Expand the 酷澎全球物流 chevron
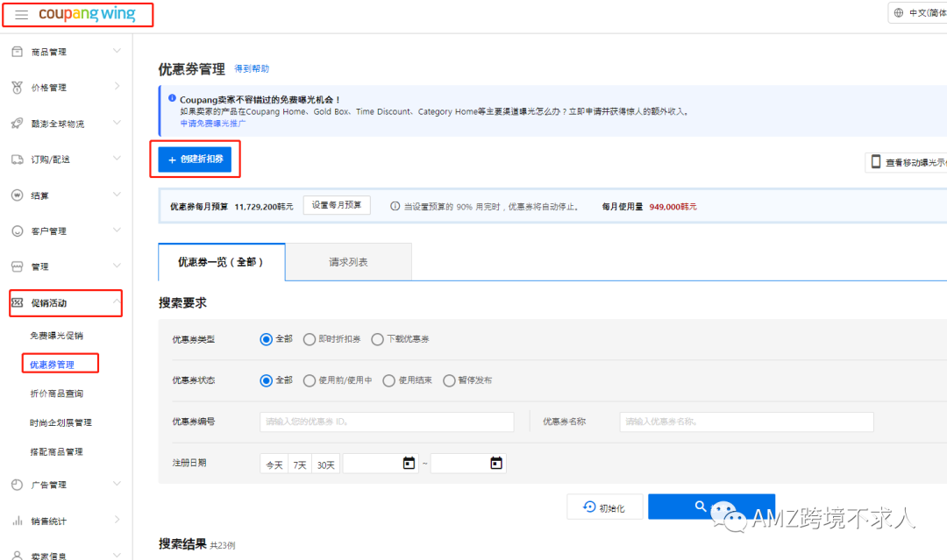Image resolution: width=947 pixels, height=560 pixels. tap(117, 123)
